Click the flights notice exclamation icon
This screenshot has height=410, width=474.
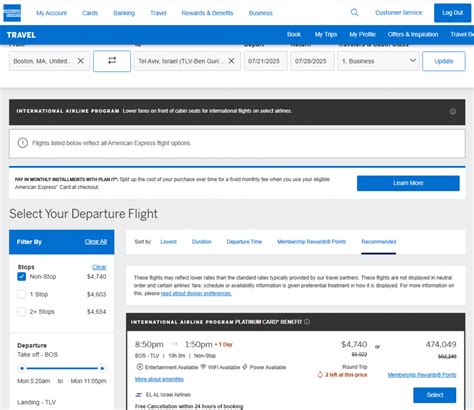(23, 143)
